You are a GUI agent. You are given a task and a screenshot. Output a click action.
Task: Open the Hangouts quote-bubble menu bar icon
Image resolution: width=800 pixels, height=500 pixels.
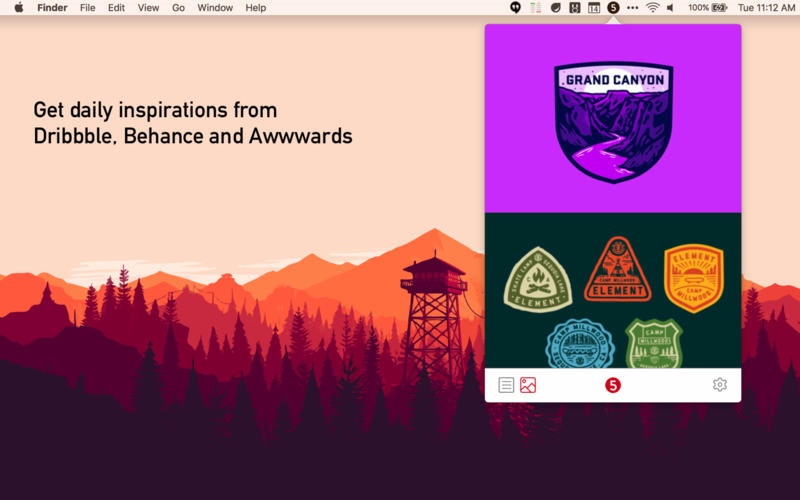[x=515, y=8]
